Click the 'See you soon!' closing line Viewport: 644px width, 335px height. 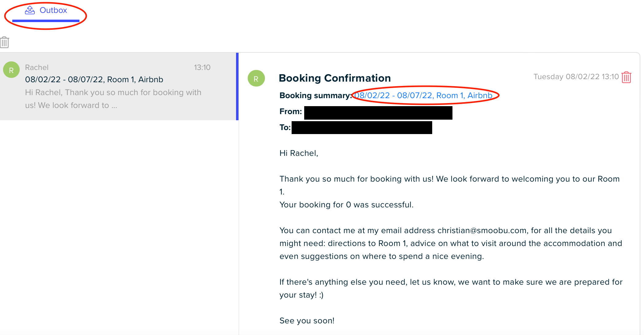point(307,321)
